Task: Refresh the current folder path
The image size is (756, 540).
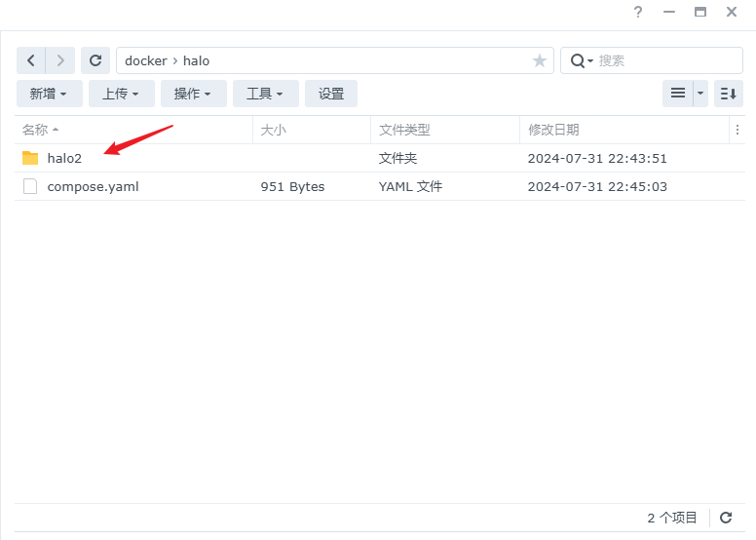Action: click(x=95, y=60)
